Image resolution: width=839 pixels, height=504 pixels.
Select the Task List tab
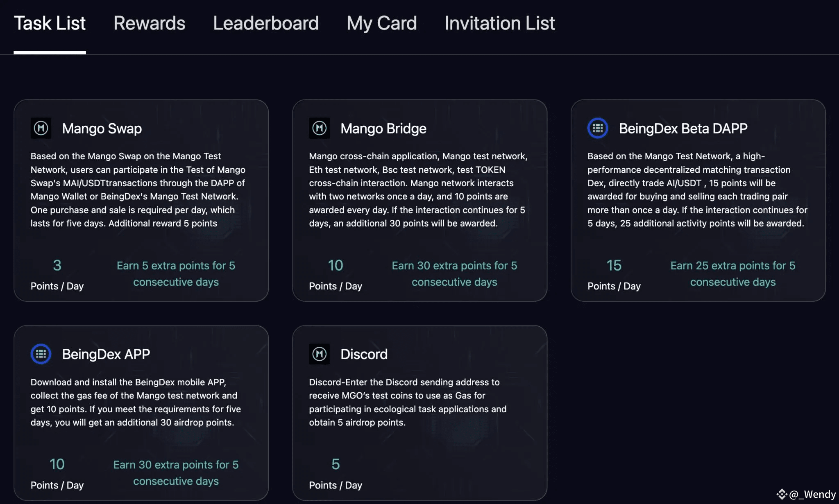coord(50,23)
